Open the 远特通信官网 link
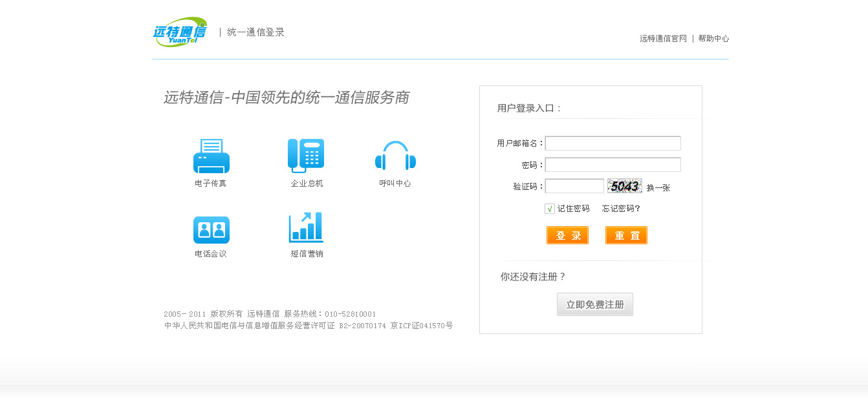The image size is (868, 420). tap(664, 39)
